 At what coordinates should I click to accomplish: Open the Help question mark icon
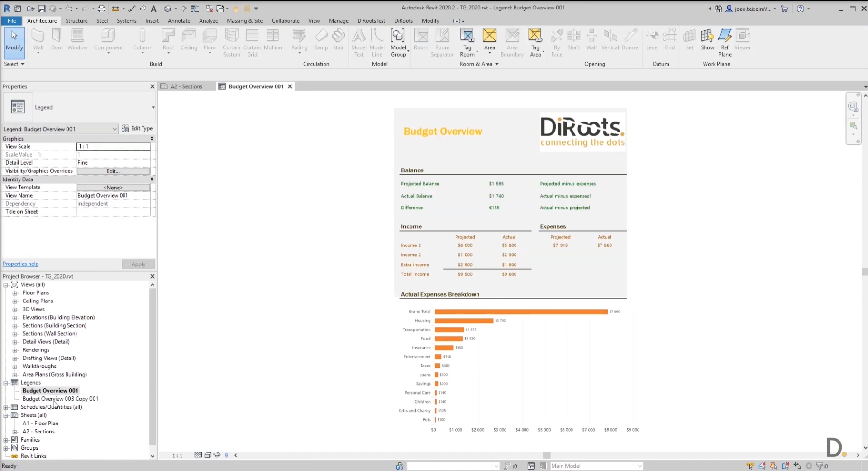coord(801,9)
